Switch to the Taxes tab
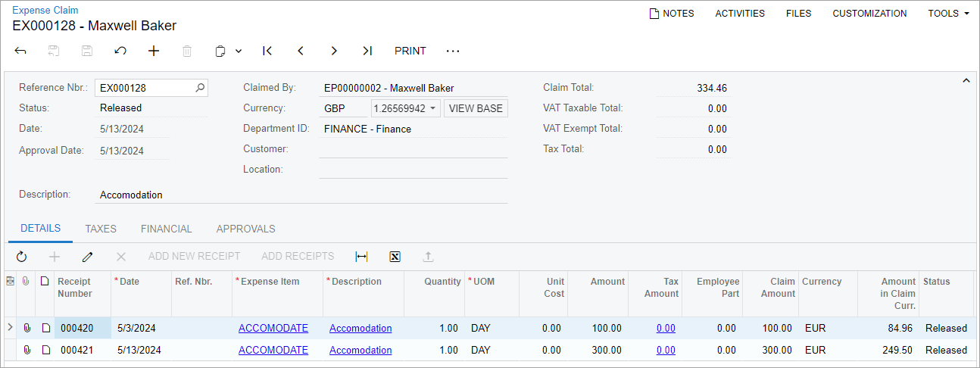Viewport: 980px width, 368px height. [x=101, y=229]
